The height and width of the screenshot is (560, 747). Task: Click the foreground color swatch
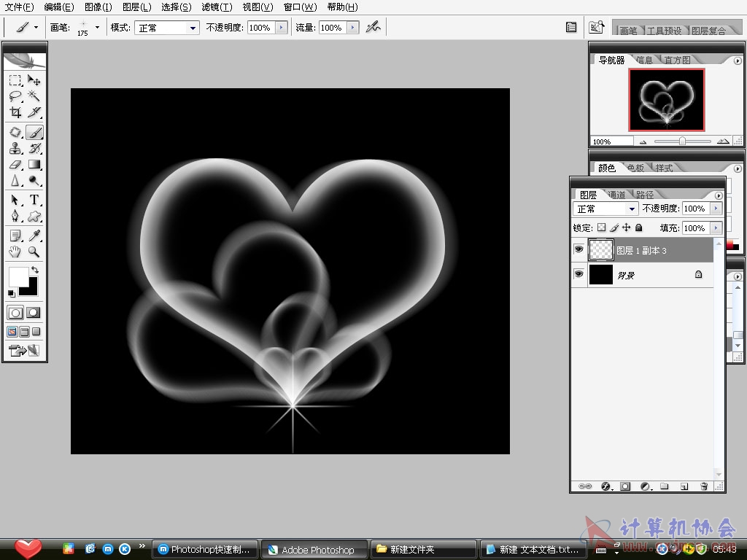click(18, 276)
